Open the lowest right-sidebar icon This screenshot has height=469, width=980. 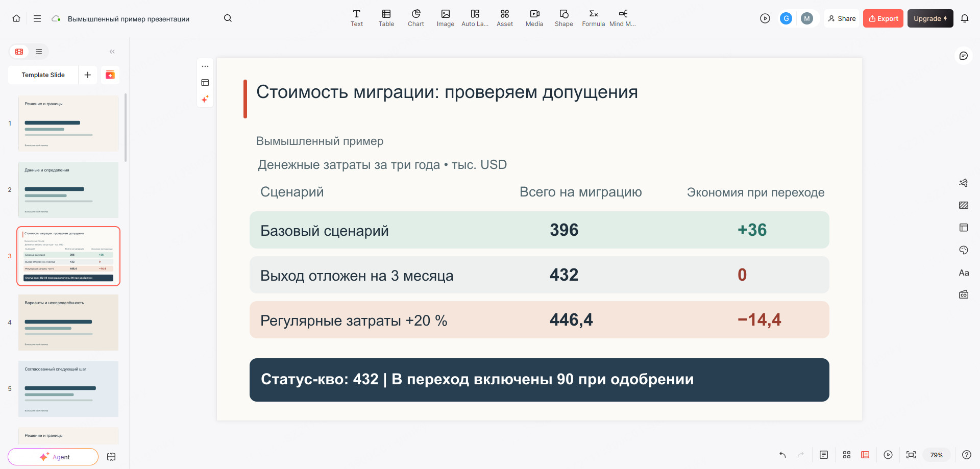click(964, 294)
